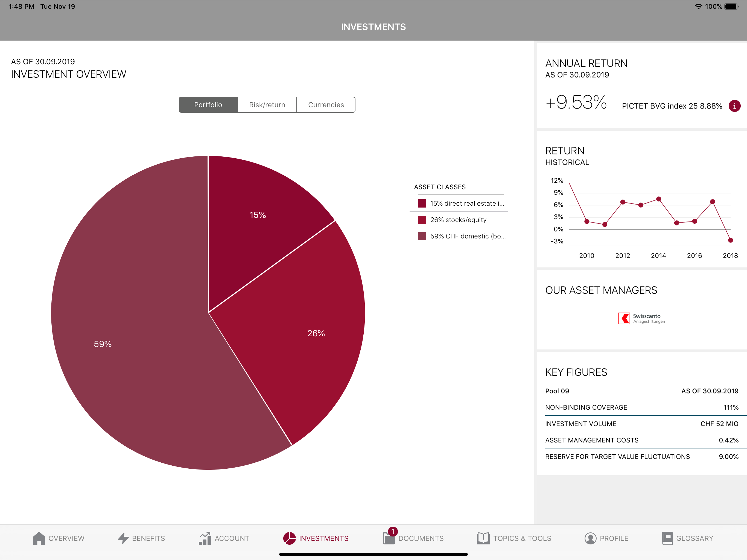Go to the TOPICS & TOOLS label

523,538
